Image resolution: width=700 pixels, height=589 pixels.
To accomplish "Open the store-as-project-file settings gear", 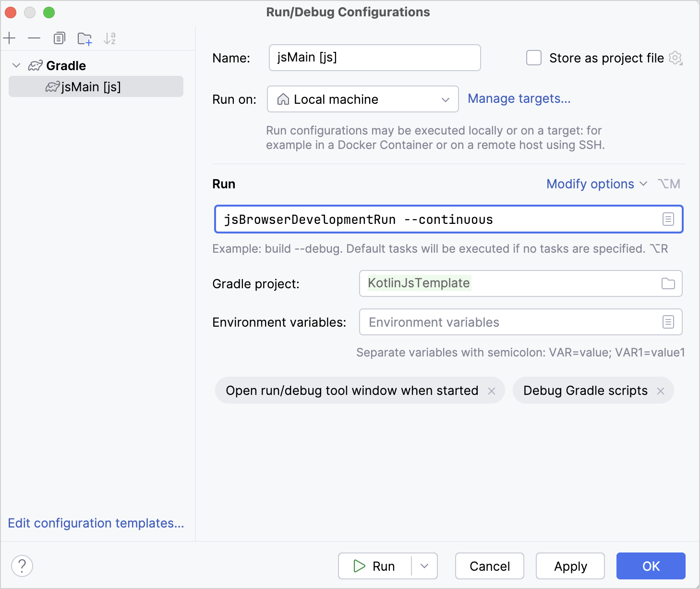I will (676, 58).
